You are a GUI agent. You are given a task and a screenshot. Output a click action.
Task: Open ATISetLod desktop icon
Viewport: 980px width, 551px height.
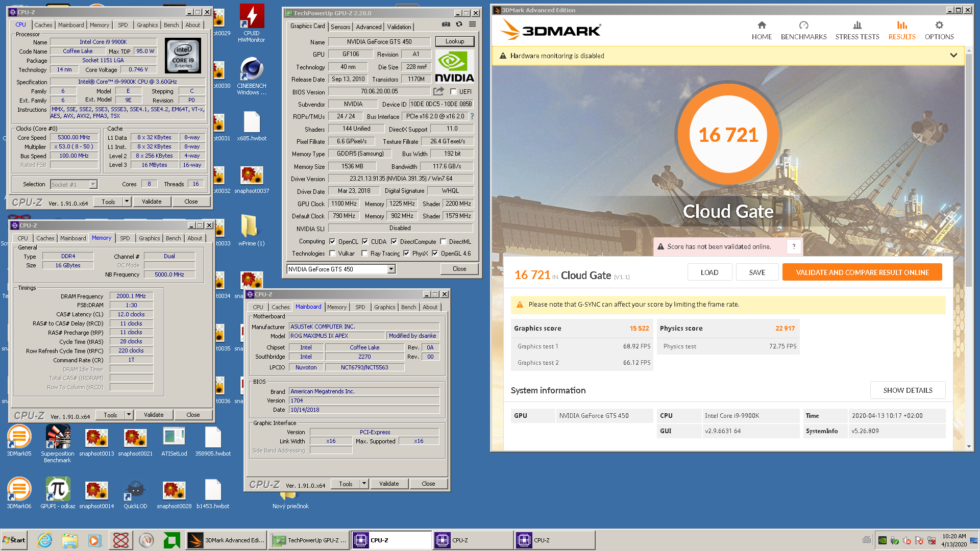pos(174,441)
